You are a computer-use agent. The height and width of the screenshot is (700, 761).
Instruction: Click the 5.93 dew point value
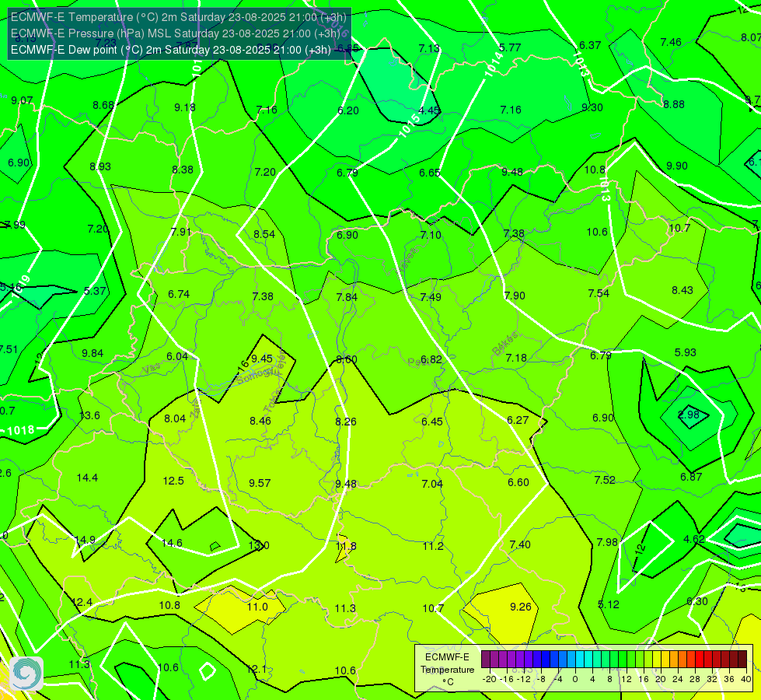(686, 352)
